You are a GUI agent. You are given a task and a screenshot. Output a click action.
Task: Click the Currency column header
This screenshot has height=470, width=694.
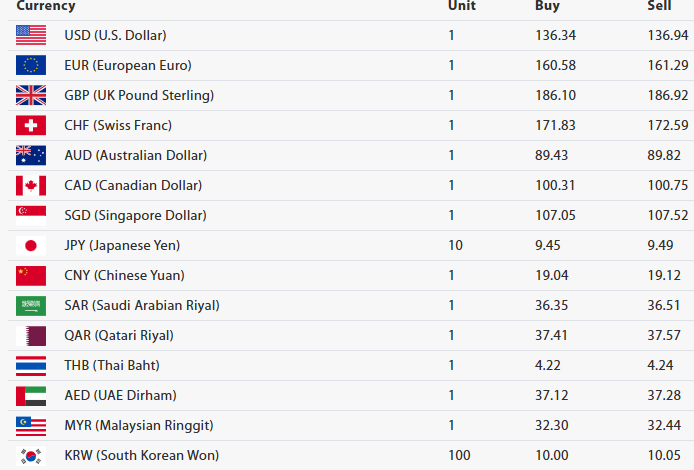(x=46, y=6)
